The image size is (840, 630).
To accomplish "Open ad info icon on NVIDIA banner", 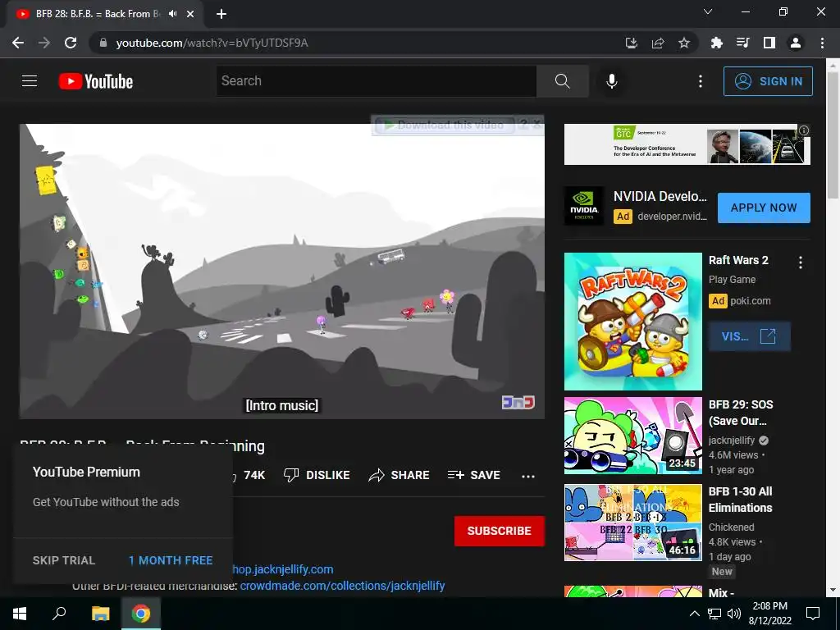I will pos(804,130).
